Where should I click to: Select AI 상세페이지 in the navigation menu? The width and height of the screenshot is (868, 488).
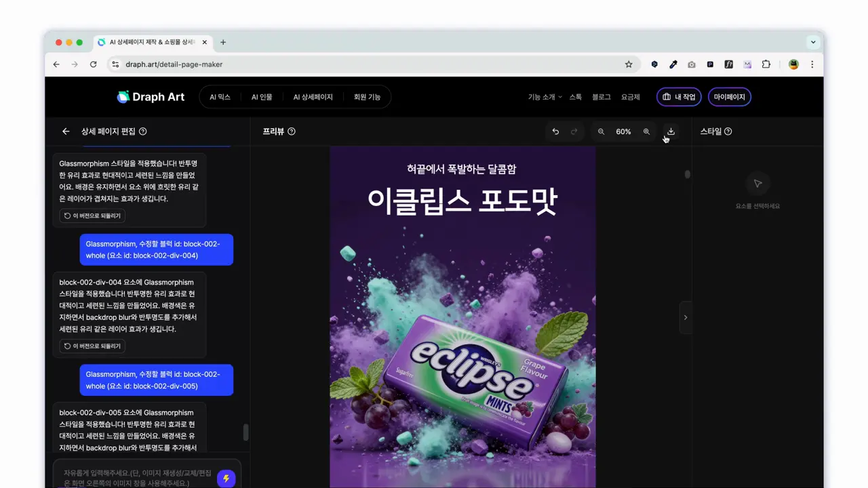coord(313,96)
